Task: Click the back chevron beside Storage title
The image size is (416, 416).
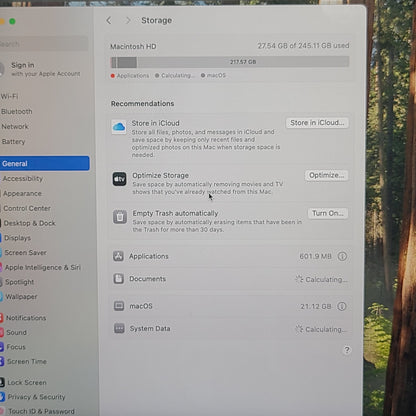Action: (x=109, y=21)
